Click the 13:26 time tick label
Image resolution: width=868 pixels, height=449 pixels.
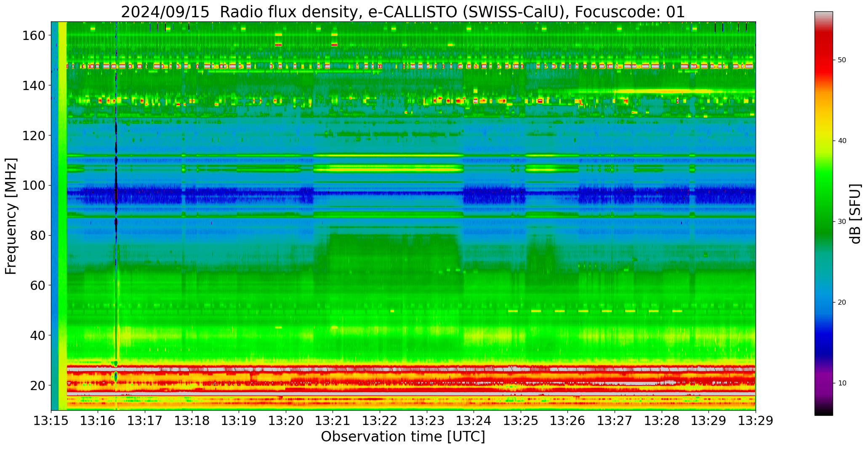tap(567, 421)
